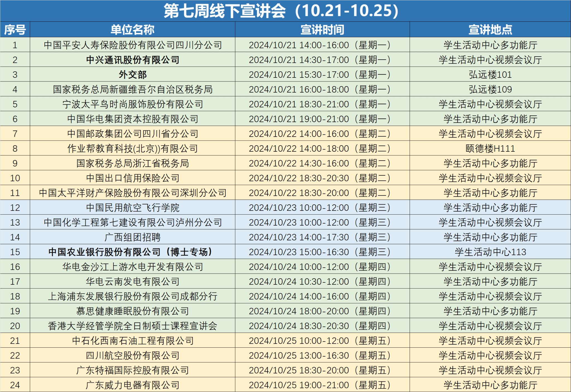
Task: Click the 弘远楼101 location cell
Action: pyautogui.click(x=490, y=74)
